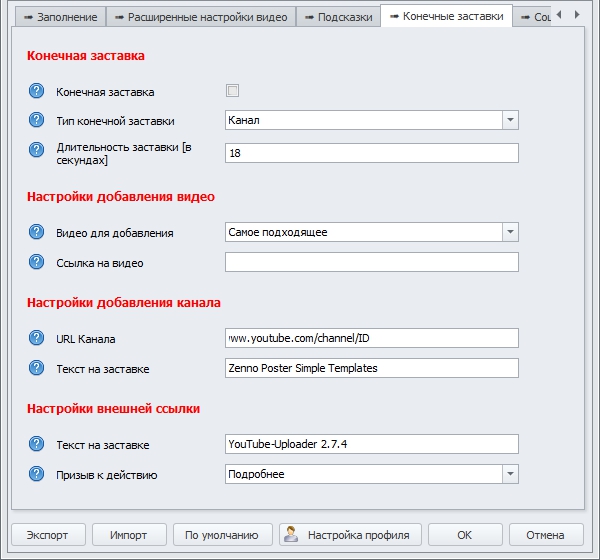Click help icon for Длительность заставки
This screenshot has width=600, height=560.
point(37,152)
